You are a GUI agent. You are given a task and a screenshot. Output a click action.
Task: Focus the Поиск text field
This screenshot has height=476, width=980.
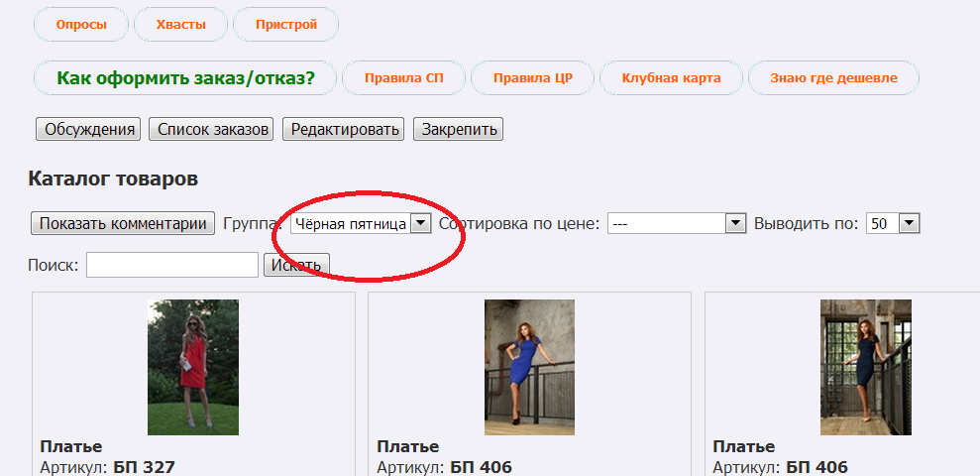coord(172,265)
